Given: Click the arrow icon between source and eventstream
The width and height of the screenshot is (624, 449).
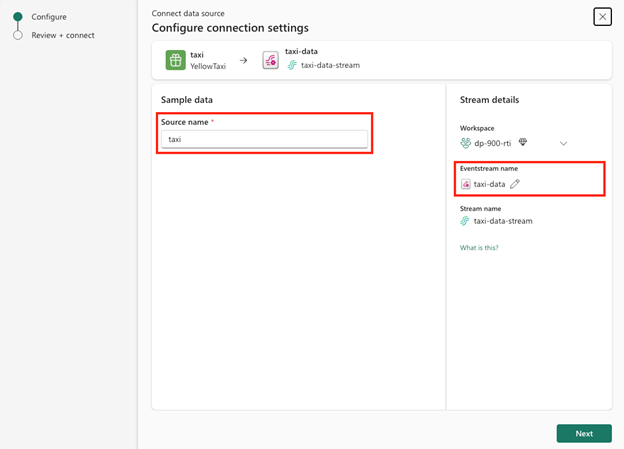Looking at the screenshot, I should (243, 60).
